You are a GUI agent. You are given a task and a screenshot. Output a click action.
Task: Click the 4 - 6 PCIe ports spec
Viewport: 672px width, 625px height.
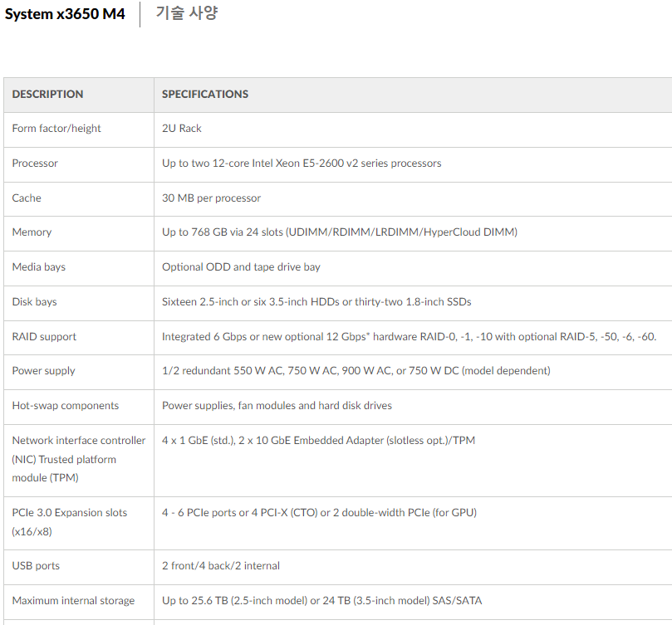click(x=319, y=513)
